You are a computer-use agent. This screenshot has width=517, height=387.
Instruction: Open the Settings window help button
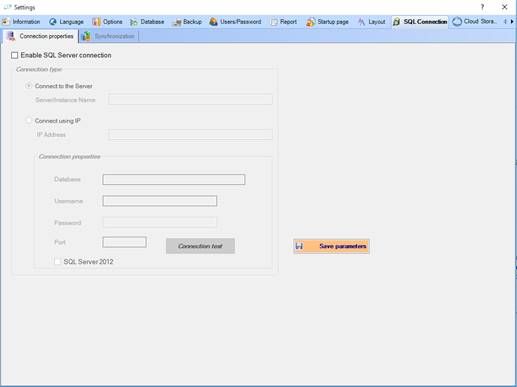point(482,7)
